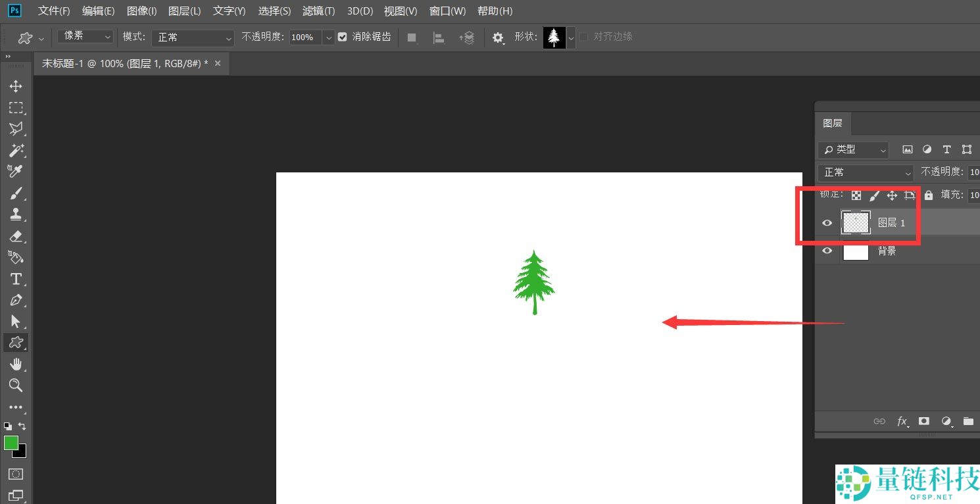Hide the 图层 1 layer
Viewport: 980px width, 504px height.
(x=827, y=223)
